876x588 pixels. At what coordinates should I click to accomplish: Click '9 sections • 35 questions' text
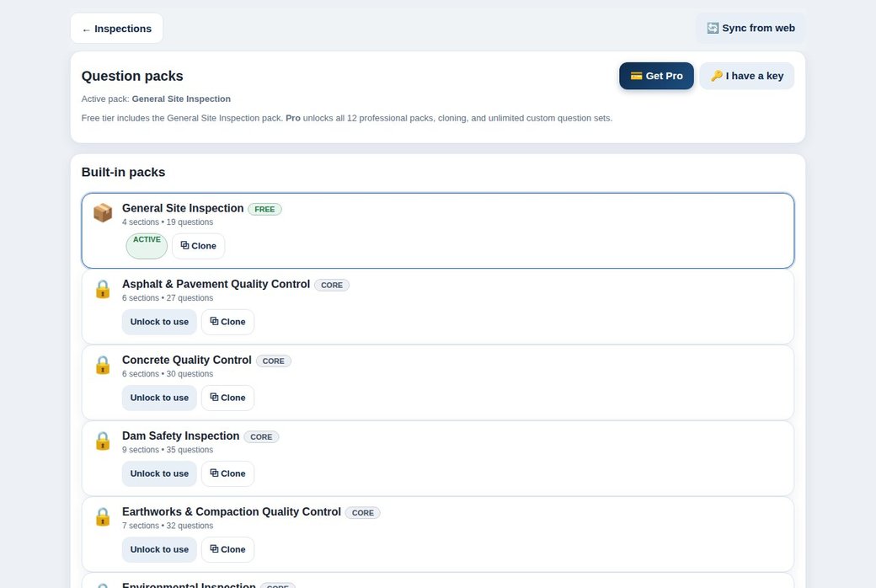point(168,451)
